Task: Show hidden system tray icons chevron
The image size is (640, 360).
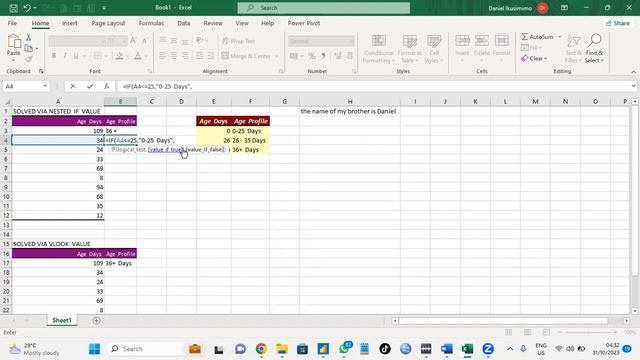Action: (510, 349)
